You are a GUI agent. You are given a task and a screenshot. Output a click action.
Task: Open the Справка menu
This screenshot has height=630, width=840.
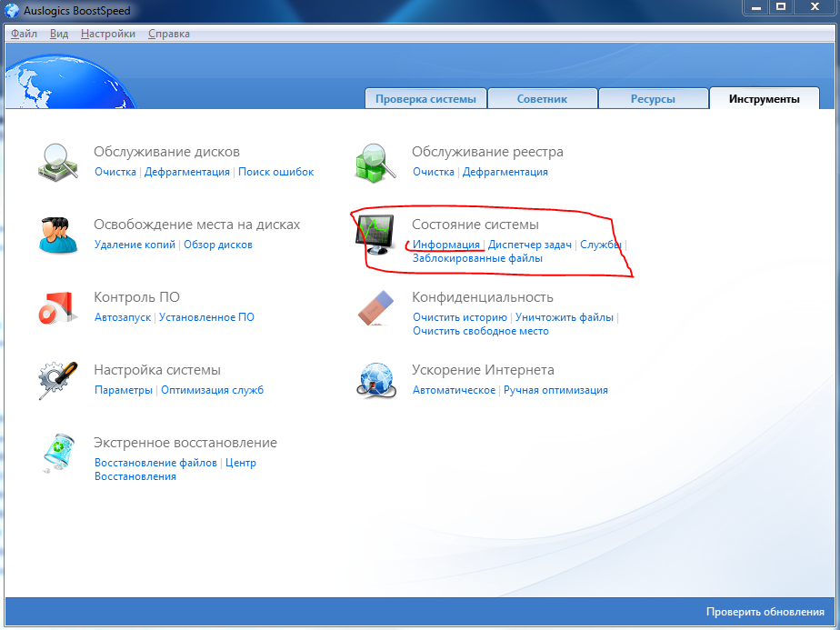169,34
